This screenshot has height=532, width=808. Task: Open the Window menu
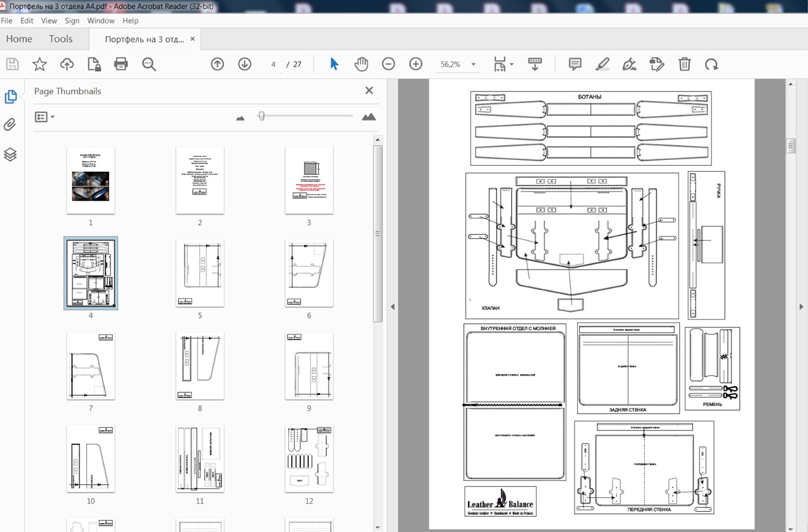coord(101,21)
